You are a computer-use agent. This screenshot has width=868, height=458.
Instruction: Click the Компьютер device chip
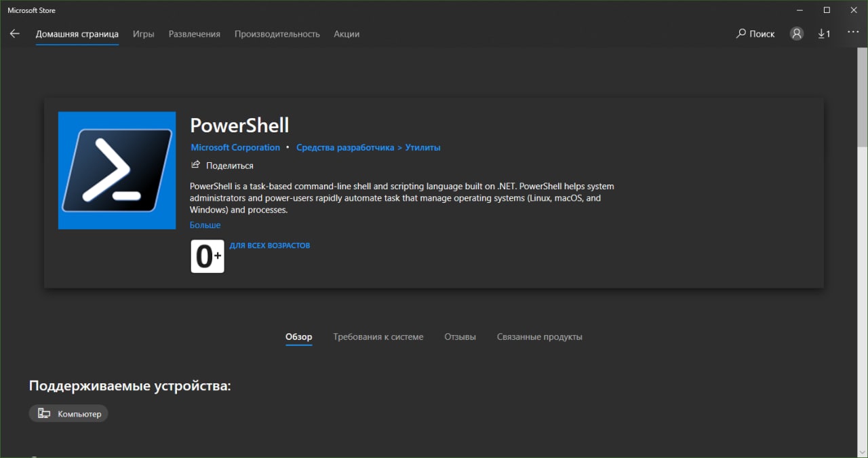point(68,413)
